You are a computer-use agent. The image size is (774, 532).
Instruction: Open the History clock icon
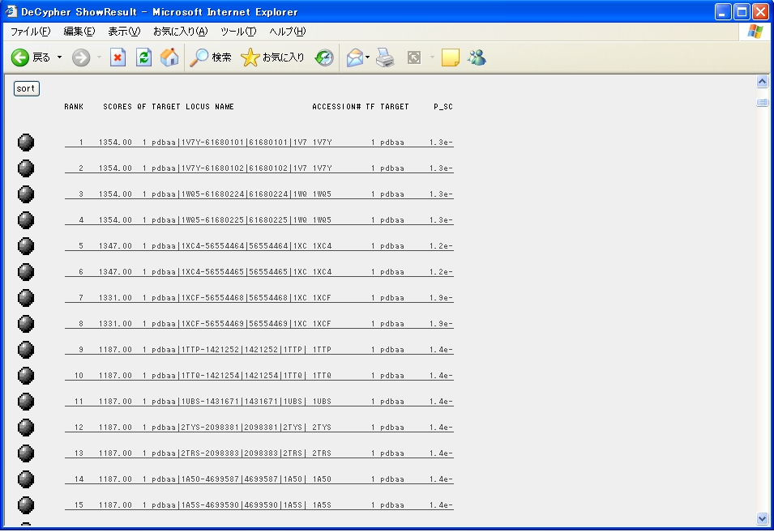[x=324, y=57]
